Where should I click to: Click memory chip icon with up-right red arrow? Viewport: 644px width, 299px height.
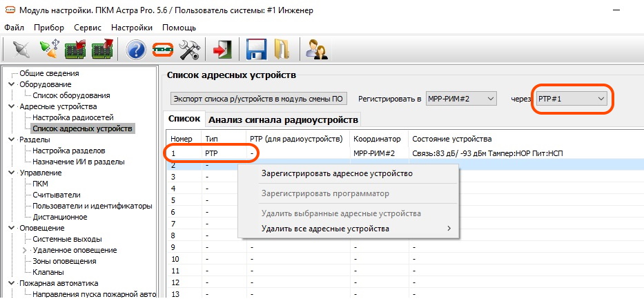[102, 50]
